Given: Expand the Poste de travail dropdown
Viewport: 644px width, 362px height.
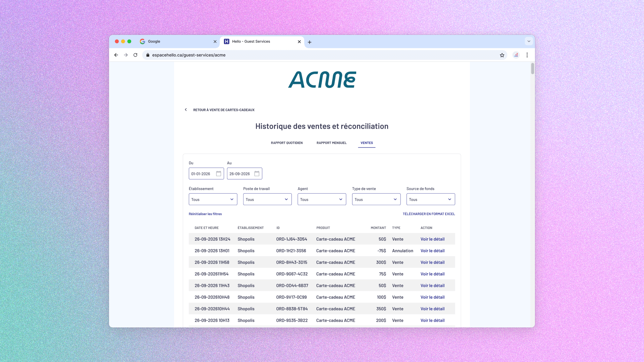Looking at the screenshot, I should [267, 199].
